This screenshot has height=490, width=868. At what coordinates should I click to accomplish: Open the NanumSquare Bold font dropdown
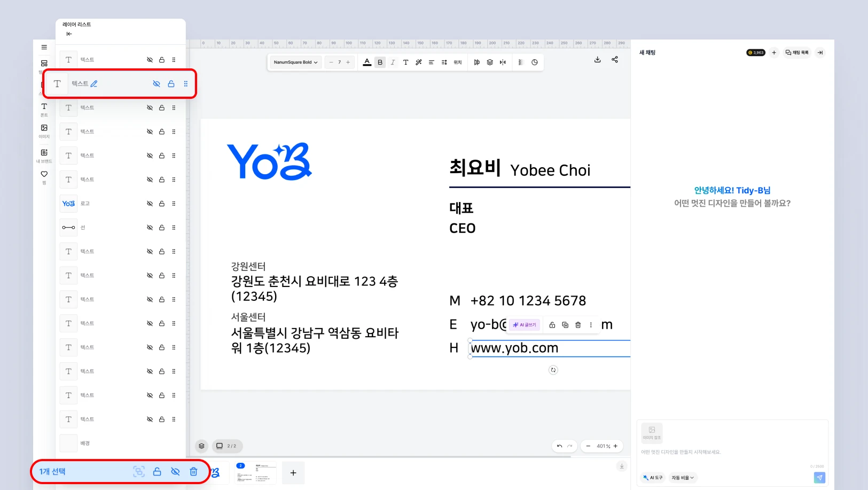(295, 63)
